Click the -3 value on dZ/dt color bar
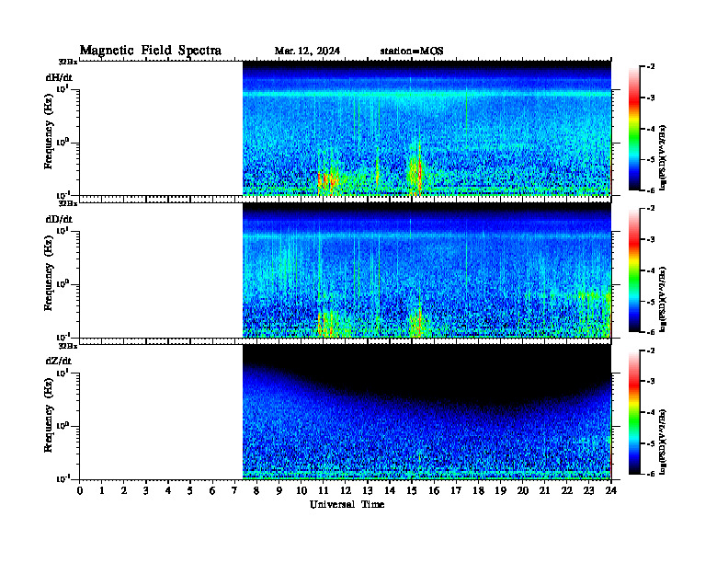 click(651, 382)
